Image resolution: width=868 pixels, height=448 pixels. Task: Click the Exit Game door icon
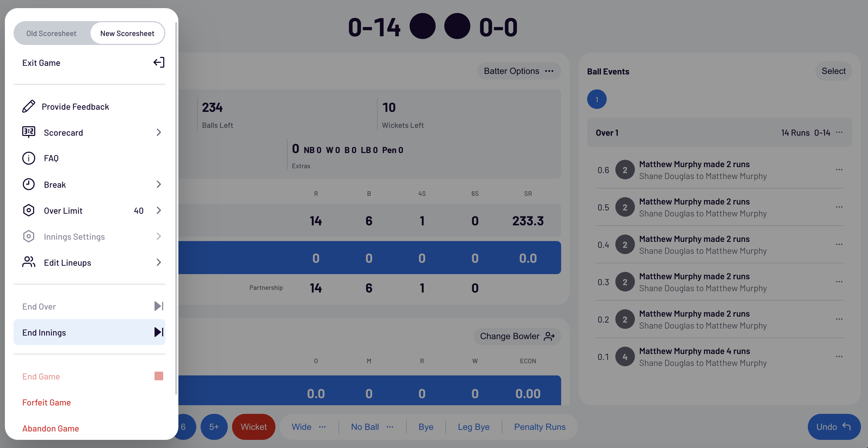[x=159, y=63]
